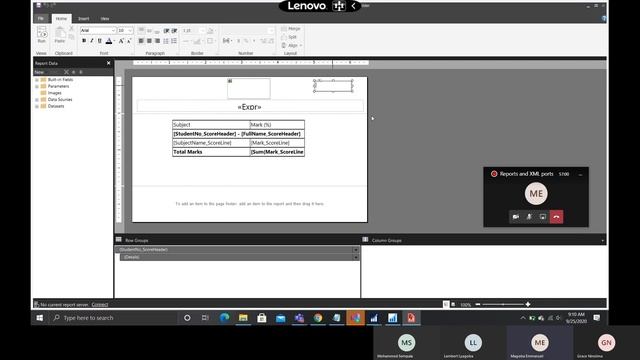Run the report with the Run button
Screen dimensions: 640x360
click(x=42, y=35)
